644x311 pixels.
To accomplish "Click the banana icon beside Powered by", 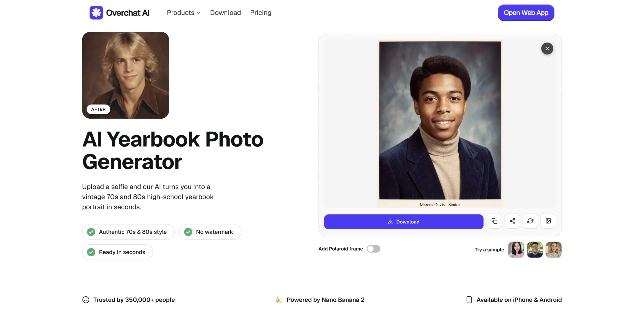I will coord(279,300).
